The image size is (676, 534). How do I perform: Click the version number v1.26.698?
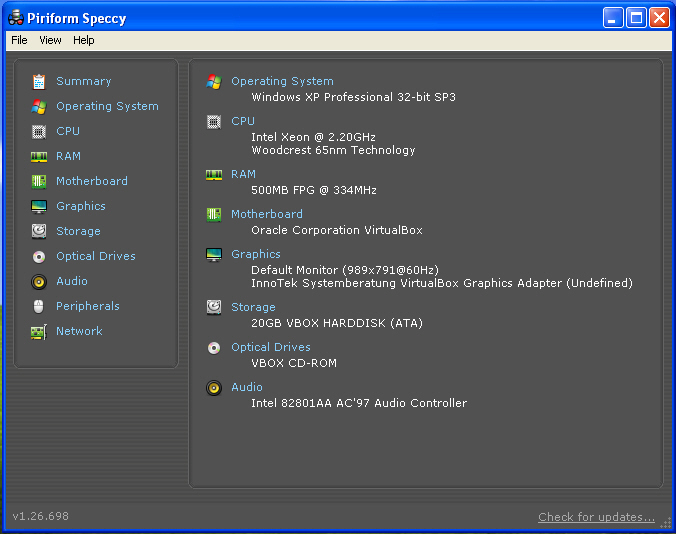(41, 516)
